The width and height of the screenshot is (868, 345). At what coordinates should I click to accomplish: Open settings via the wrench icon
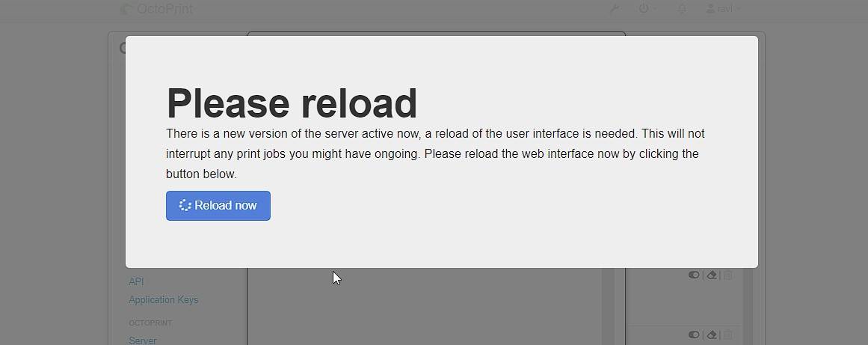pos(615,9)
